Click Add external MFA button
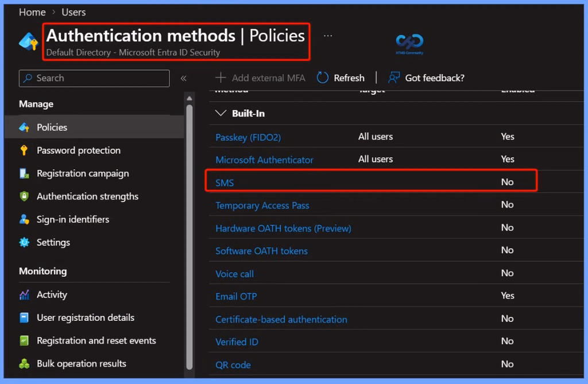Viewport: 588px width, 384px height. (x=260, y=78)
